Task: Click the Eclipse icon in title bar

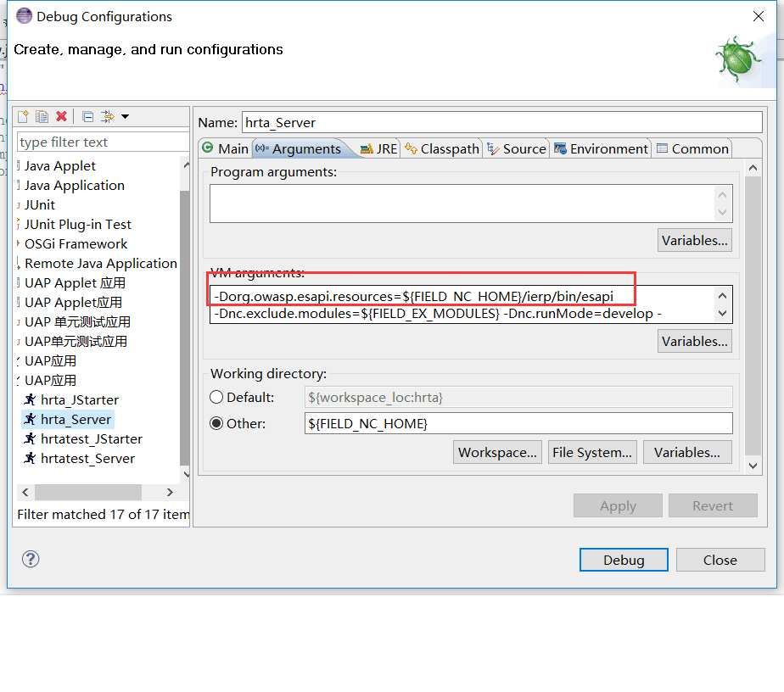Action: click(24, 16)
